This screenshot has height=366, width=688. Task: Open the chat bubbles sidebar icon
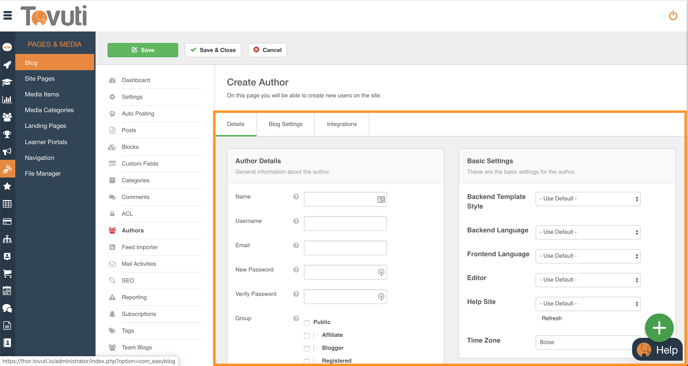(x=7, y=308)
